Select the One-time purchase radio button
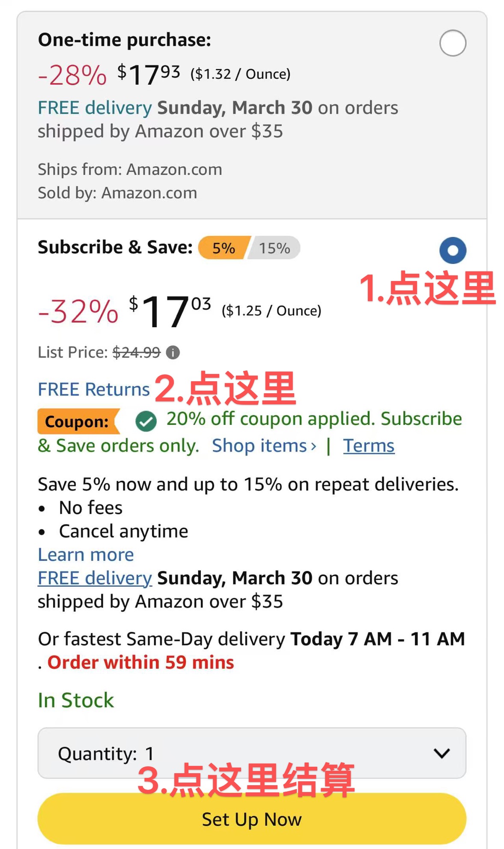This screenshot has height=849, width=504. pyautogui.click(x=453, y=43)
